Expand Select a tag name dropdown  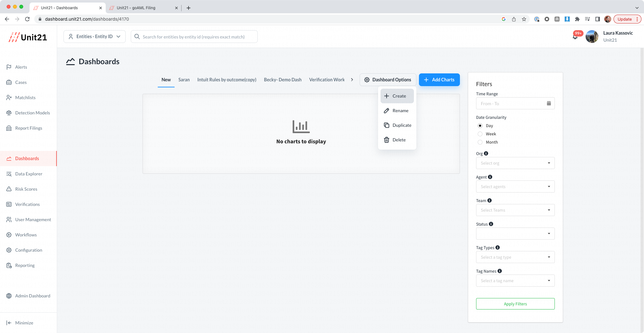pos(515,281)
